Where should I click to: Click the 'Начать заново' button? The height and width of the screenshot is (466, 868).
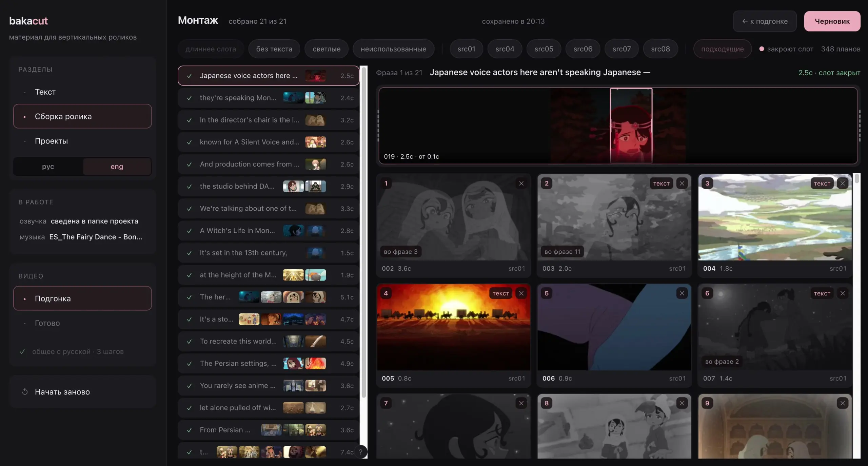82,392
